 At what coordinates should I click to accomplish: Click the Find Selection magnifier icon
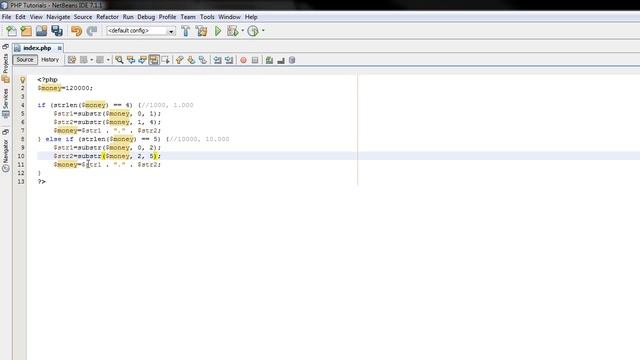[119, 60]
